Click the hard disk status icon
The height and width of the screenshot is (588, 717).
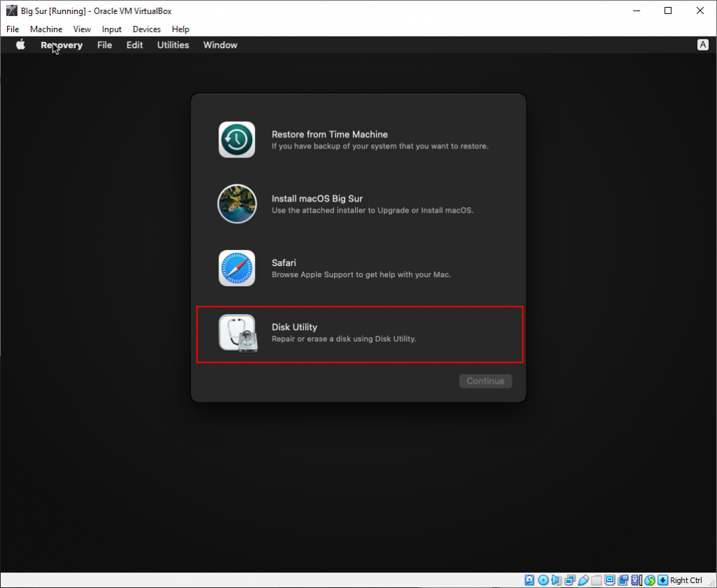coord(529,580)
